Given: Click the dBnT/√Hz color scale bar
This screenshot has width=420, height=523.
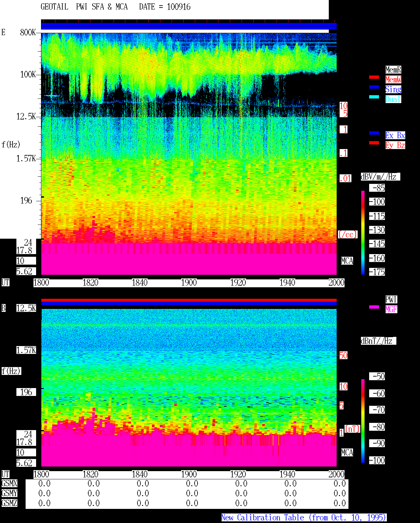Looking at the screenshot, I should tap(363, 421).
